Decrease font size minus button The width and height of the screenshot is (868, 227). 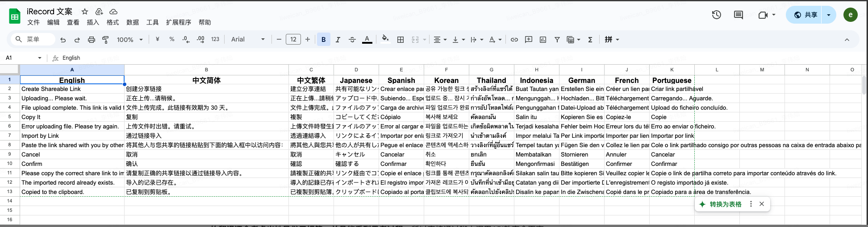[x=279, y=40]
